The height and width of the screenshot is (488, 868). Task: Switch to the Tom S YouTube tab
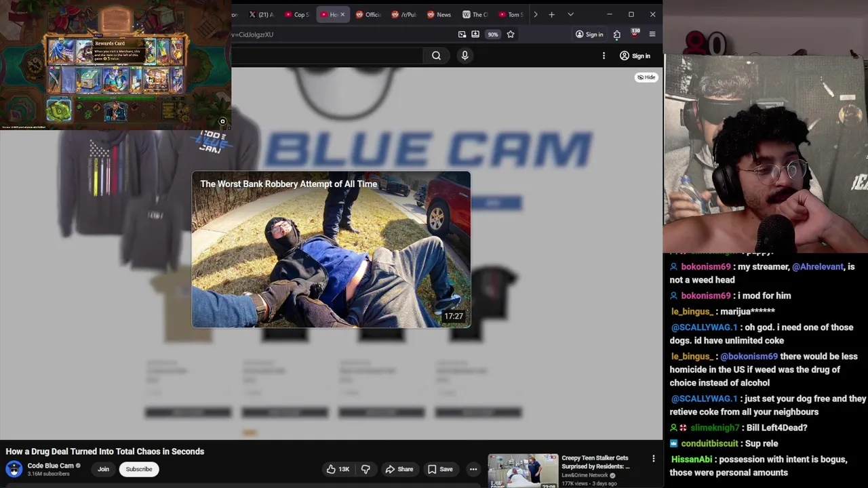(511, 14)
